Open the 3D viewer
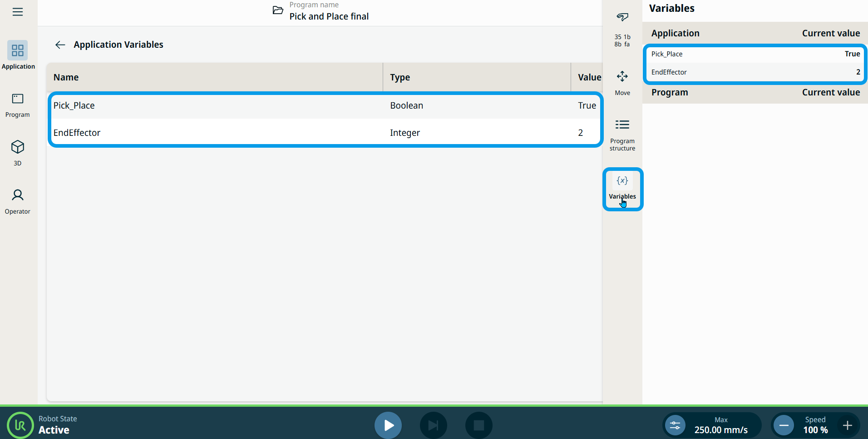 tap(18, 153)
